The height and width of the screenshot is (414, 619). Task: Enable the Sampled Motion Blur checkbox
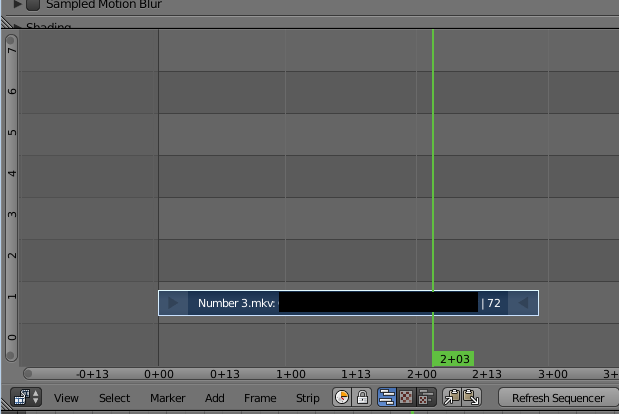coord(33,5)
